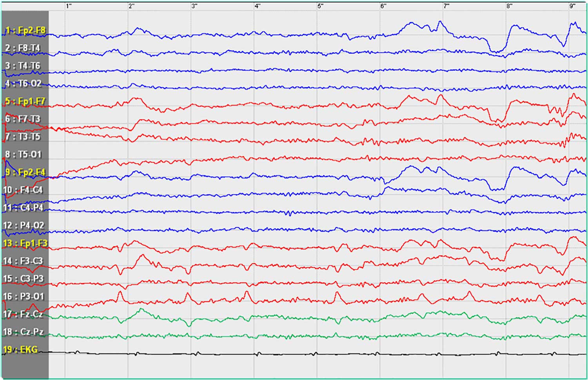Select the Fp2-F8 channel label
The width and height of the screenshot is (588, 380).
25,30
